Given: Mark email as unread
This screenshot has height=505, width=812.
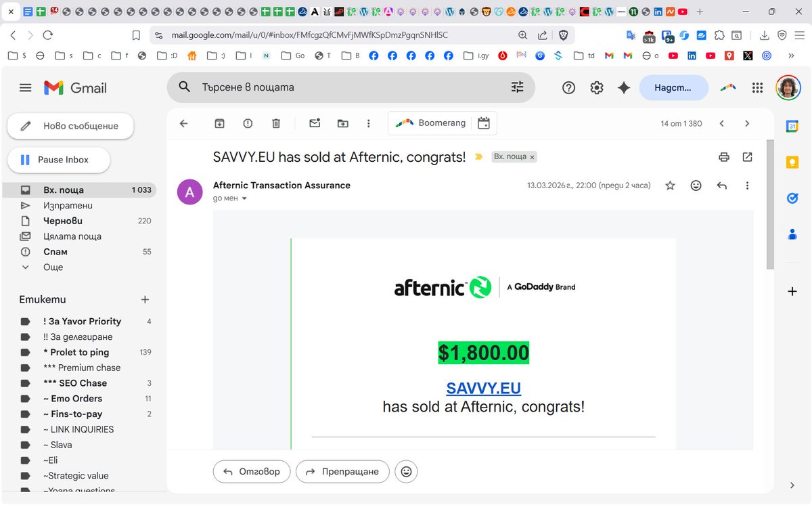Looking at the screenshot, I should coord(315,123).
